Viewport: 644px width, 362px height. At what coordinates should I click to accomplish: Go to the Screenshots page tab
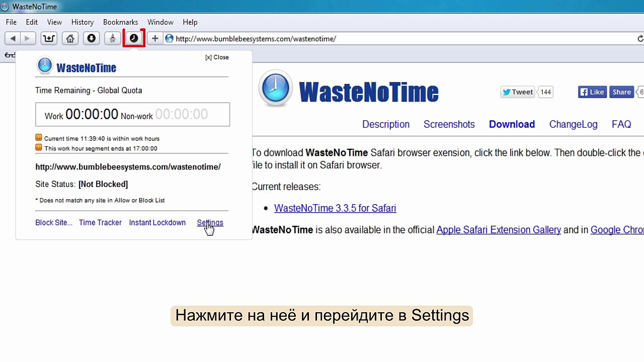pyautogui.click(x=449, y=124)
